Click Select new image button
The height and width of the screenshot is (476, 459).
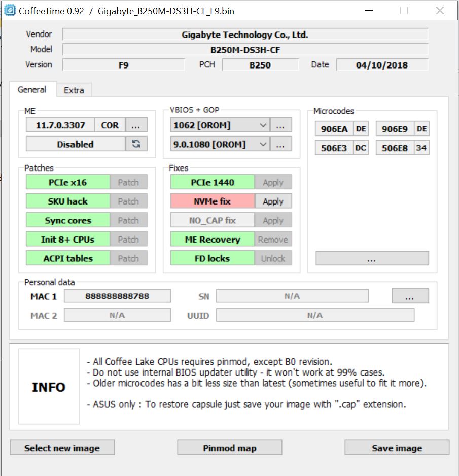[62, 448]
